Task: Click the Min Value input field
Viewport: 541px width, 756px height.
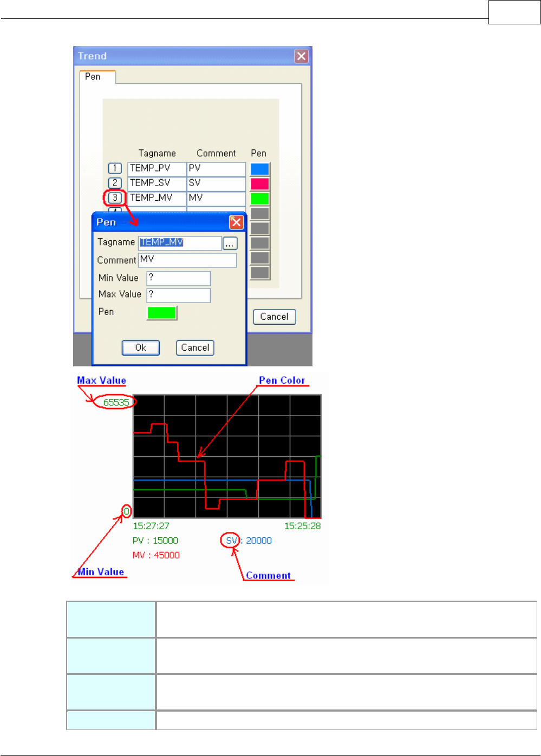Action: click(x=179, y=278)
